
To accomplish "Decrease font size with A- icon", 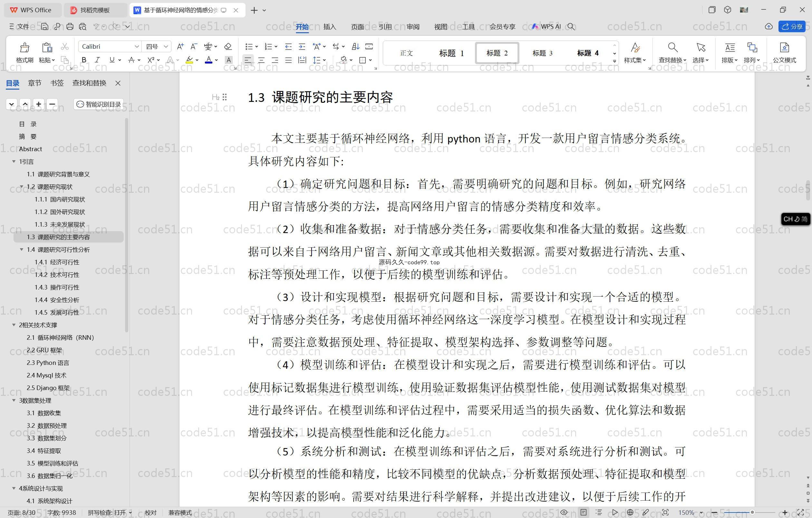I will click(x=194, y=46).
